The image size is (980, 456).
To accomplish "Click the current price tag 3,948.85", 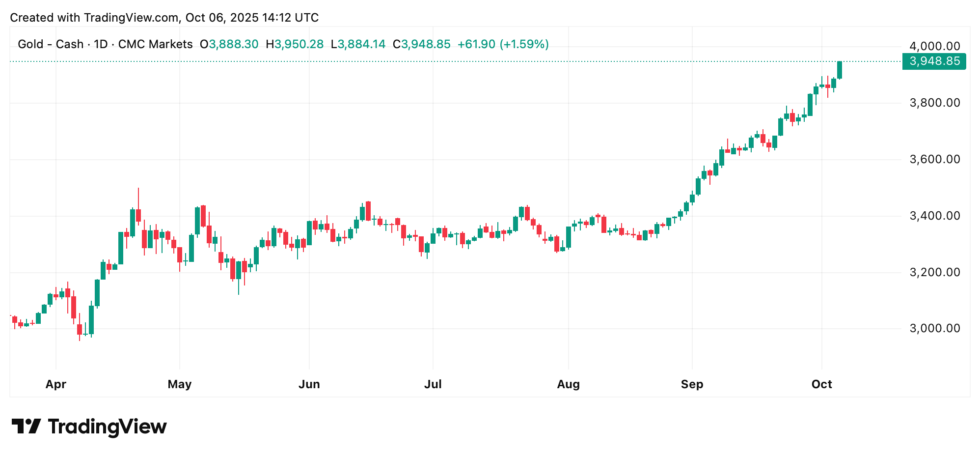I will pyautogui.click(x=934, y=61).
